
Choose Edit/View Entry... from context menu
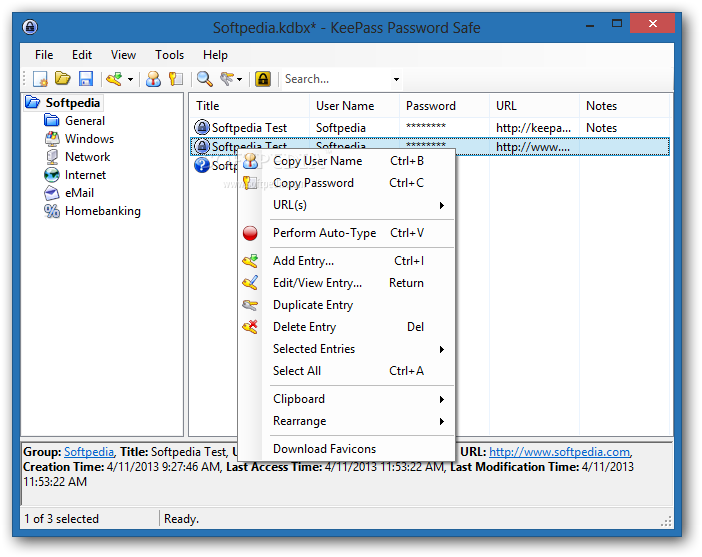click(348, 283)
